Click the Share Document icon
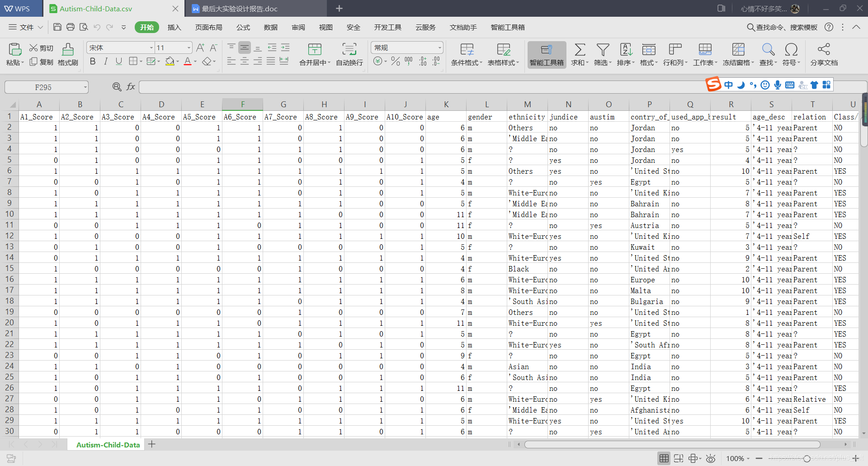868x466 pixels. coord(824,49)
